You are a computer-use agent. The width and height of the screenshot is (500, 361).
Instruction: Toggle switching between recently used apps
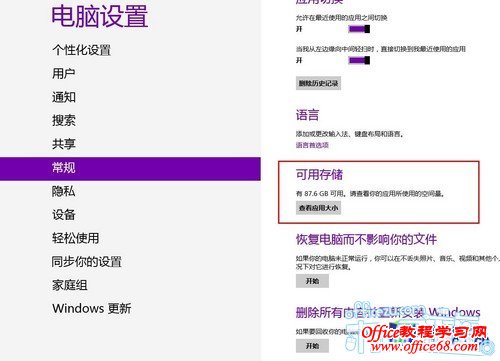click(x=359, y=29)
